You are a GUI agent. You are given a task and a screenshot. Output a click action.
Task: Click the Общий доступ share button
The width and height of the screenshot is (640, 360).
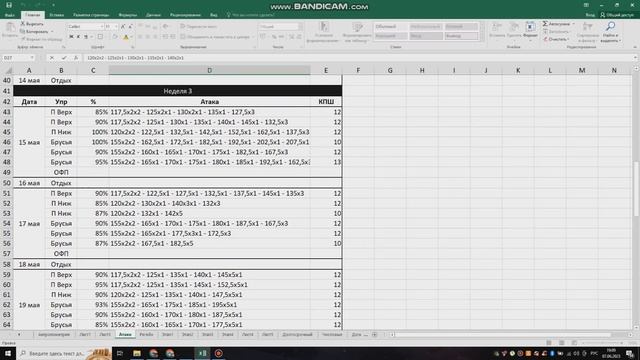tap(617, 15)
